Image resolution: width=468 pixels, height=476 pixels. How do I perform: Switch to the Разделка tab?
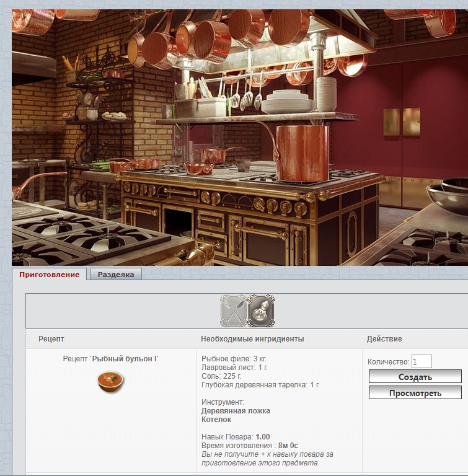115,275
